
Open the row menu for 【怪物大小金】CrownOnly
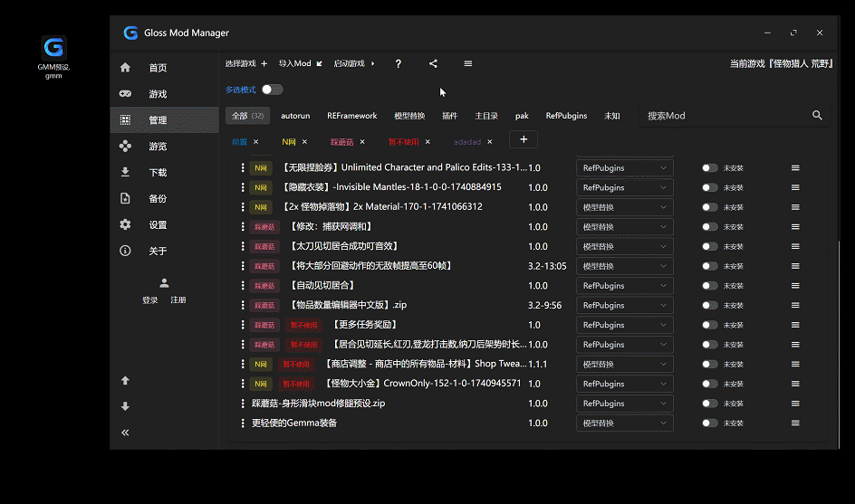(x=795, y=384)
